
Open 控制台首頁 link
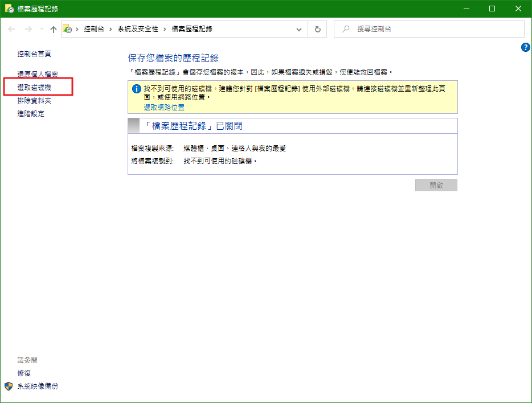34,54
